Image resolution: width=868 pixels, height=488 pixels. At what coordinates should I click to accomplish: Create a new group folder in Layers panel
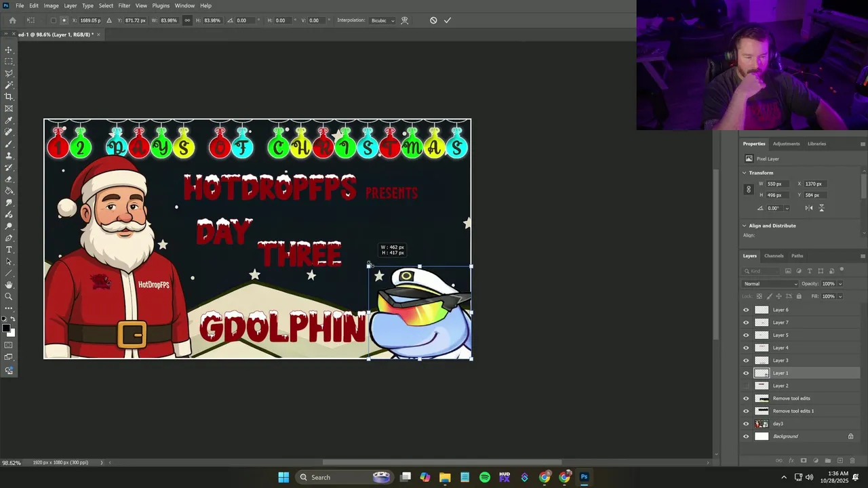828,461
